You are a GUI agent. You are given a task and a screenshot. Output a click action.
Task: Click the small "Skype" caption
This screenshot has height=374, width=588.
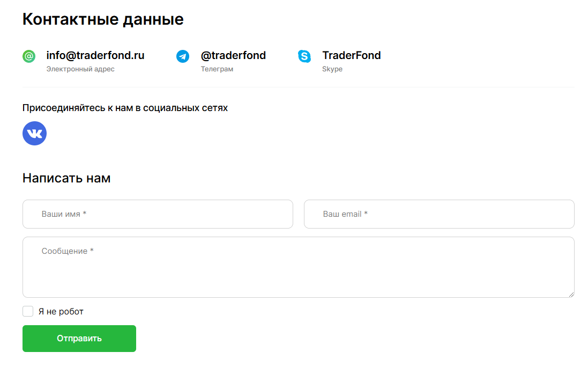coord(332,69)
